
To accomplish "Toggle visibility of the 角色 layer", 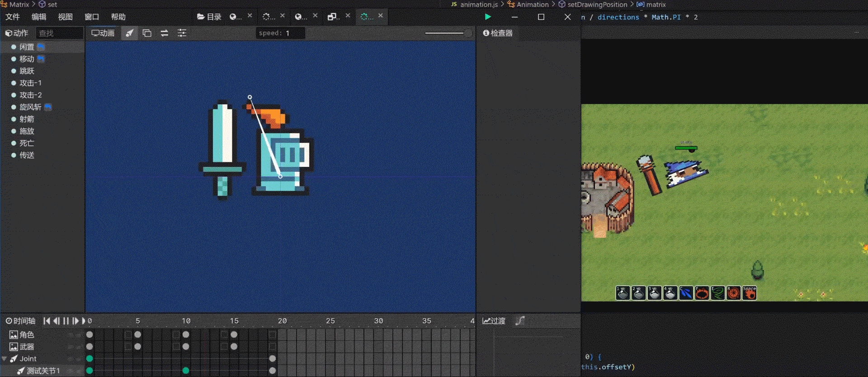I will [70, 335].
